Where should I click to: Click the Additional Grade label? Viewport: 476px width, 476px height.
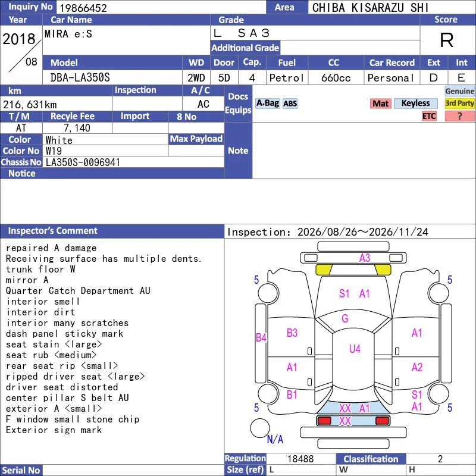pyautogui.click(x=245, y=48)
